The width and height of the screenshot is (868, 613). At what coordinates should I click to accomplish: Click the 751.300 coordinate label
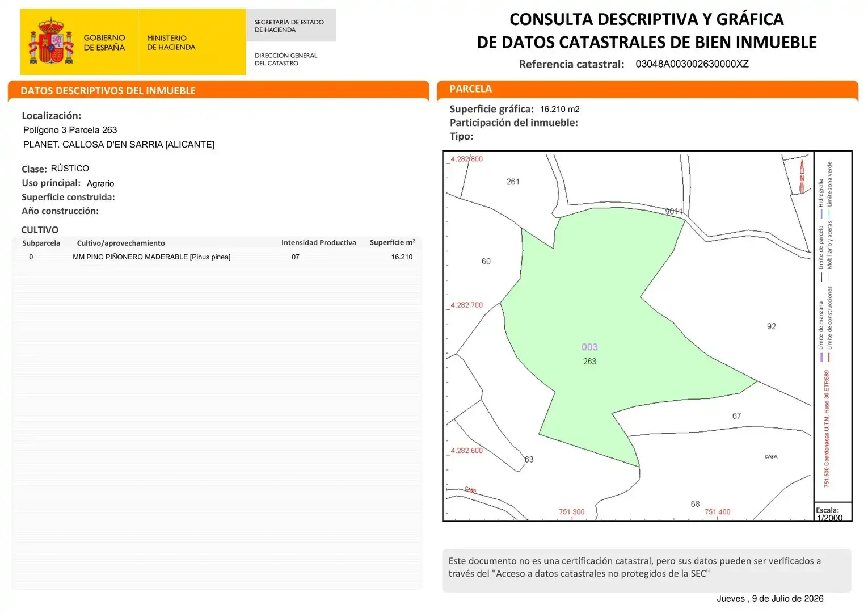pos(571,512)
